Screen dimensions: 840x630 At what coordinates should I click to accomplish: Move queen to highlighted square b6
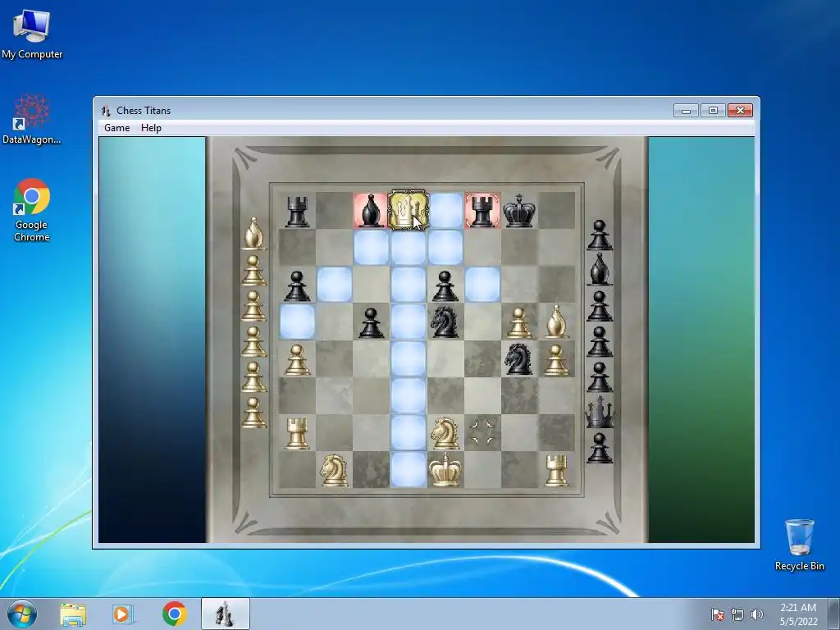335,285
